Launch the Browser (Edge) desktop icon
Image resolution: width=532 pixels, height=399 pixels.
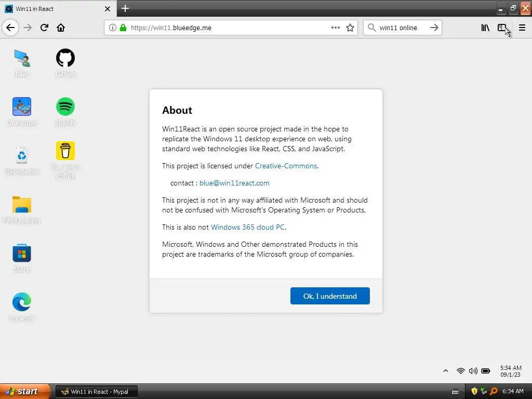(x=22, y=308)
